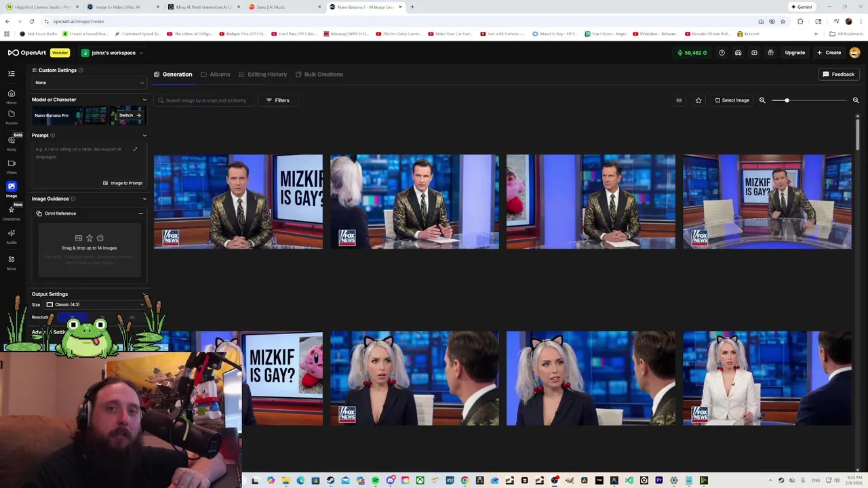Open johnx's workspace dropdown
This screenshot has width=868, height=488.
point(112,53)
